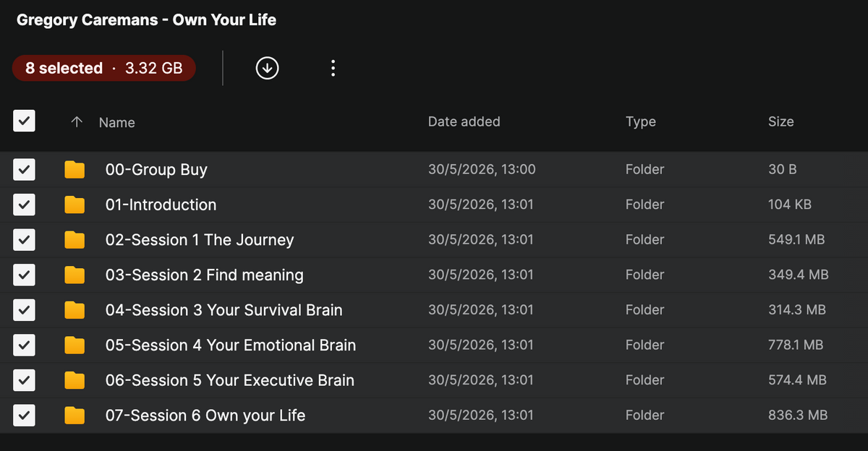Toggle checkbox for 04-Session 3 Your Survival Brain
This screenshot has height=451, width=868.
click(x=25, y=310)
